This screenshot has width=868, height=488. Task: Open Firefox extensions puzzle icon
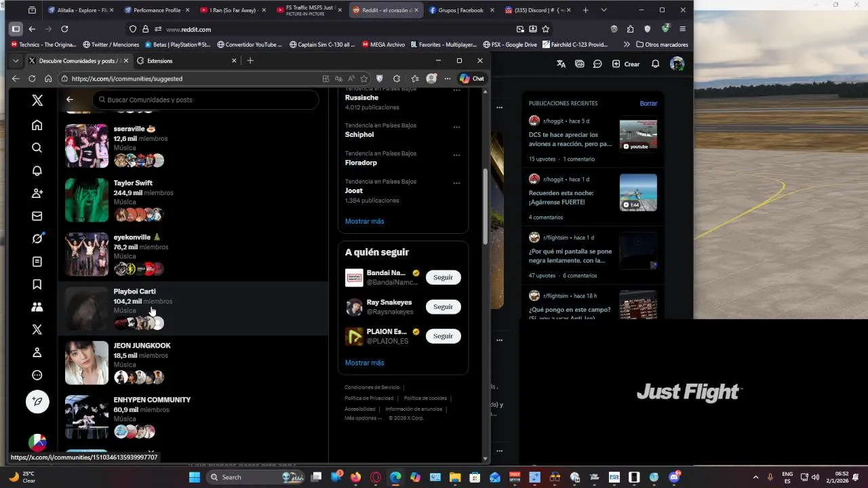(630, 29)
